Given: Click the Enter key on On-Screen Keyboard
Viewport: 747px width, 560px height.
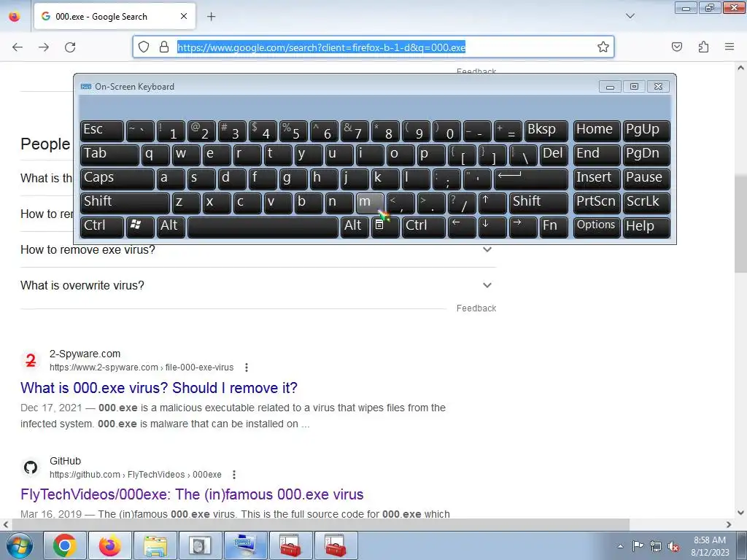Looking at the screenshot, I should pos(531,179).
